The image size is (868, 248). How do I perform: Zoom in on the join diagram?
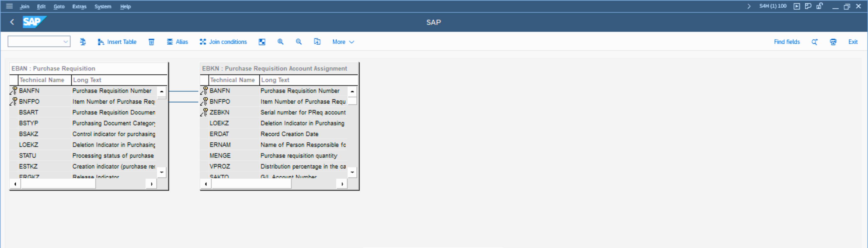click(x=280, y=42)
